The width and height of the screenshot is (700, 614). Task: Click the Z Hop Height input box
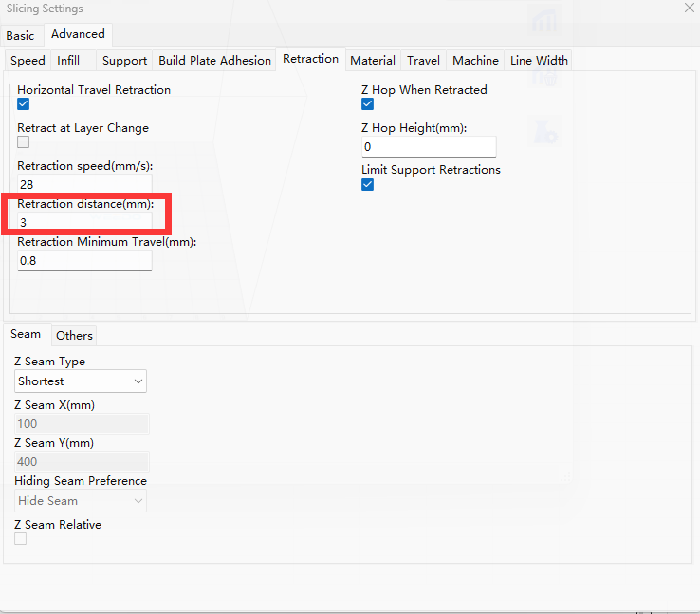(429, 147)
